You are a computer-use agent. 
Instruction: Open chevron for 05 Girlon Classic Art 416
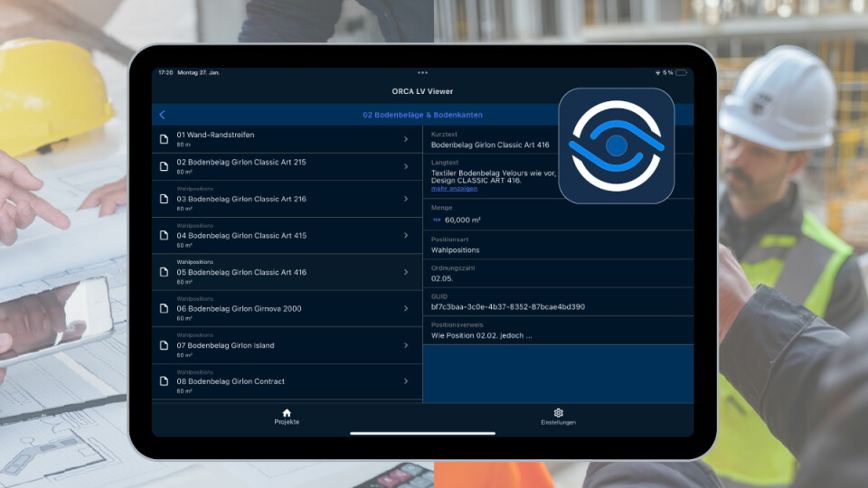click(406, 272)
